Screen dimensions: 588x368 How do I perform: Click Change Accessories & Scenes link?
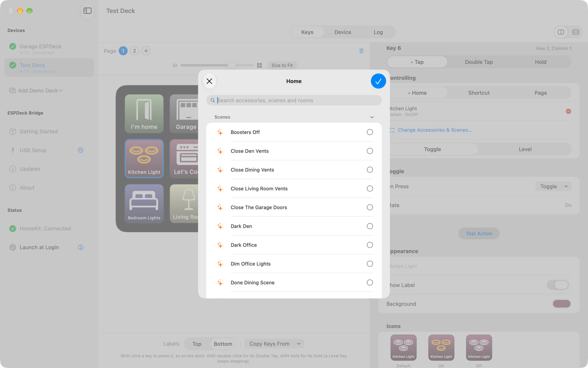point(434,130)
